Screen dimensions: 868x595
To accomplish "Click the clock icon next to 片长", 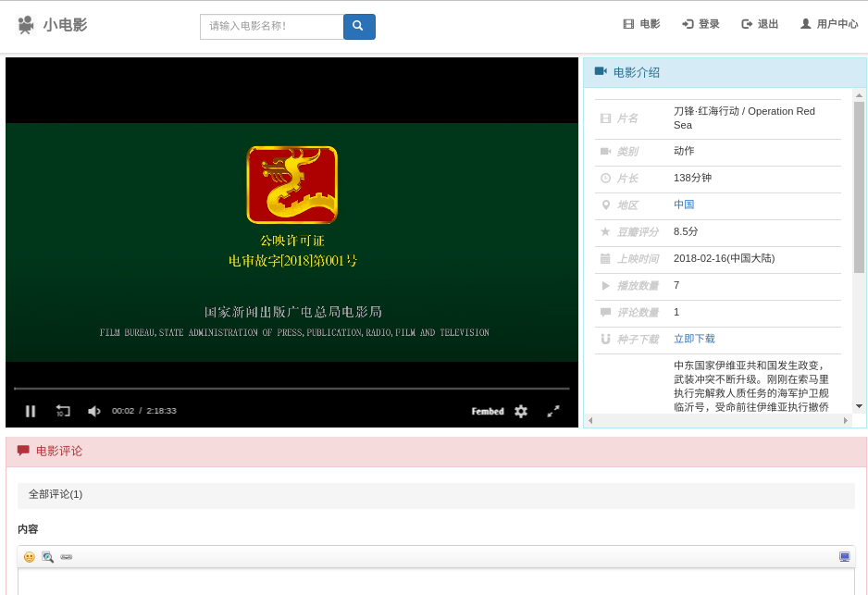I will 605,179.
